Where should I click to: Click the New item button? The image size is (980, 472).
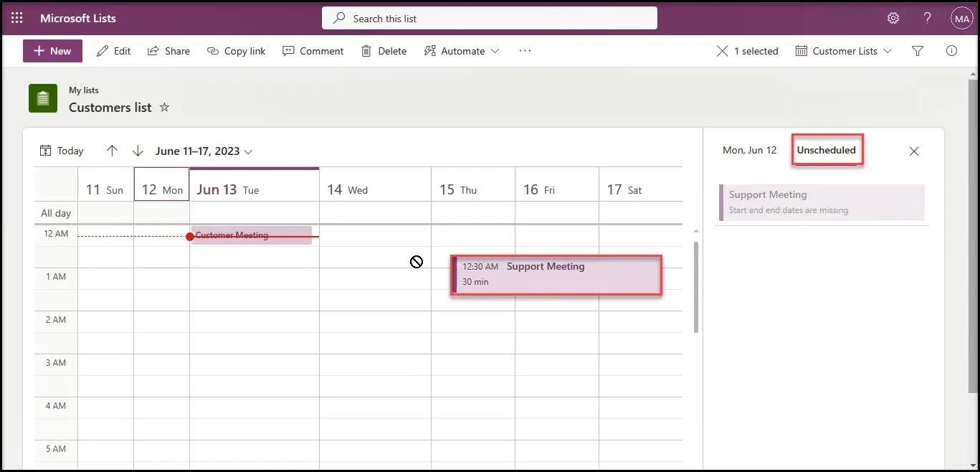point(52,51)
